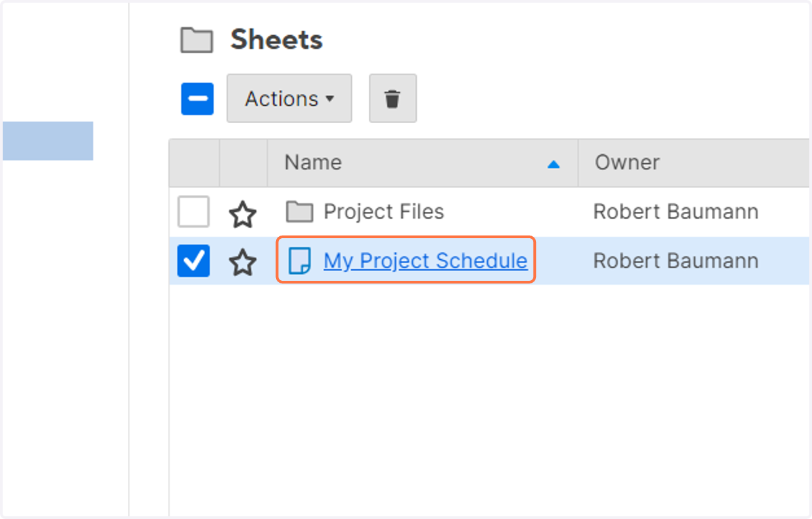Open the Actions dropdown menu

coord(289,99)
